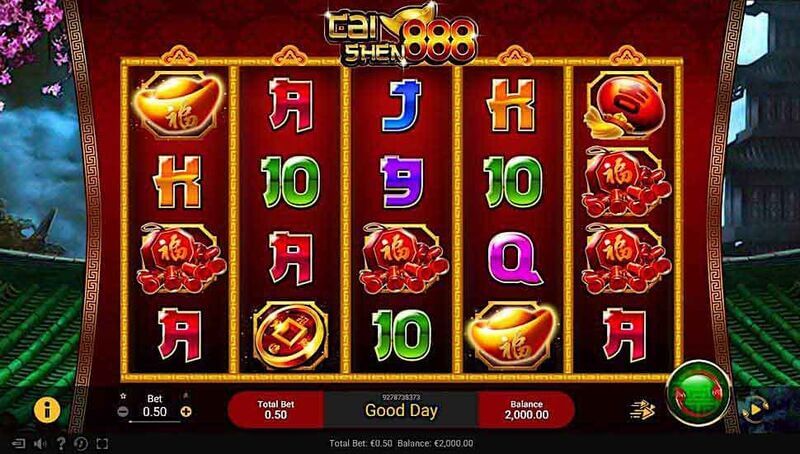800x454 pixels.
Task: Open the yellow info paytable button
Action: pos(47,409)
